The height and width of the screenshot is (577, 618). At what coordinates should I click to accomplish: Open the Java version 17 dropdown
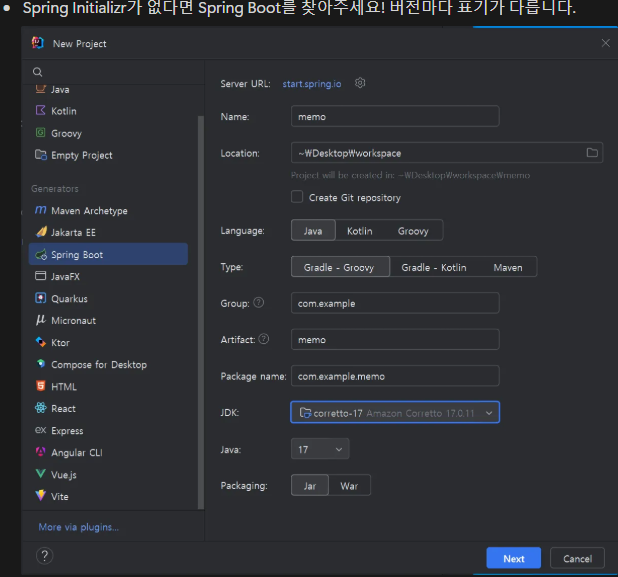click(x=320, y=449)
